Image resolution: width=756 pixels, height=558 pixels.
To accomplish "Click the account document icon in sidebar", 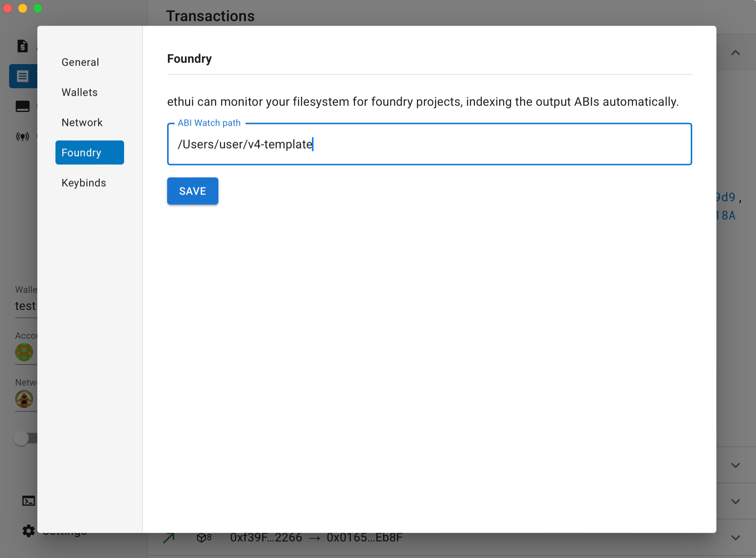I will coord(23,46).
